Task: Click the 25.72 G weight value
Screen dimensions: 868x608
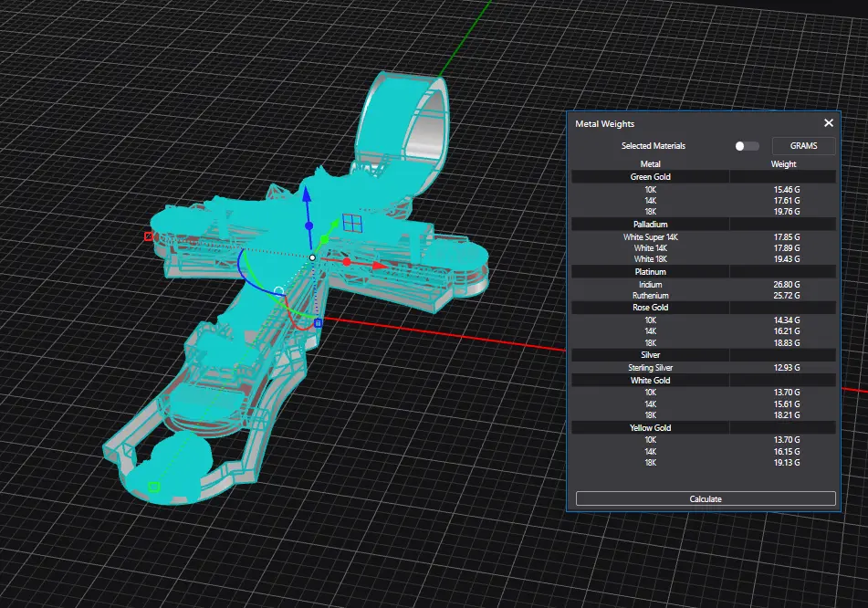Action: pyautogui.click(x=787, y=296)
